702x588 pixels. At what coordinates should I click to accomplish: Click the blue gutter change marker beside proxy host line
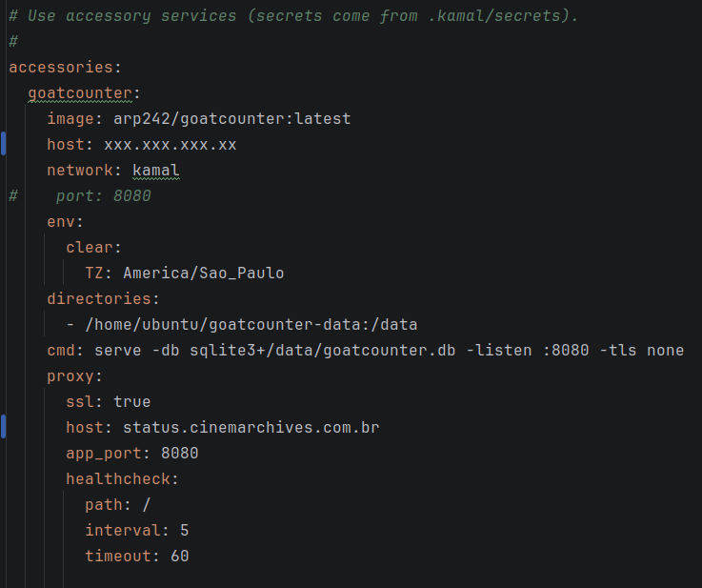(3, 426)
